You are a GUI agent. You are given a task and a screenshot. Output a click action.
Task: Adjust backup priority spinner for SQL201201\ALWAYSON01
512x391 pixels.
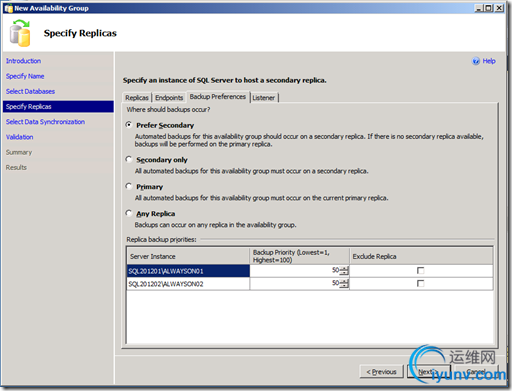[344, 271]
